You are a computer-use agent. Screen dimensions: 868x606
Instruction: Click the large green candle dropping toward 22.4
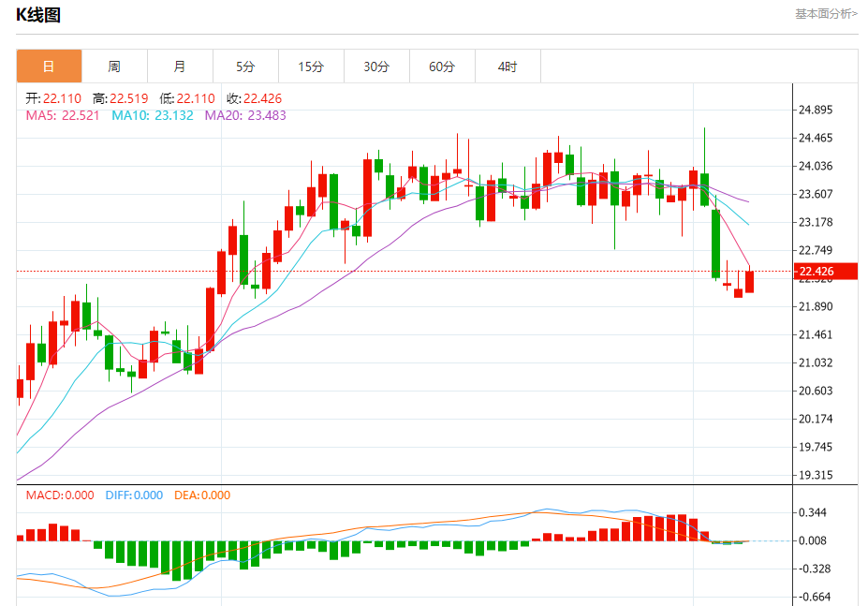715,244
